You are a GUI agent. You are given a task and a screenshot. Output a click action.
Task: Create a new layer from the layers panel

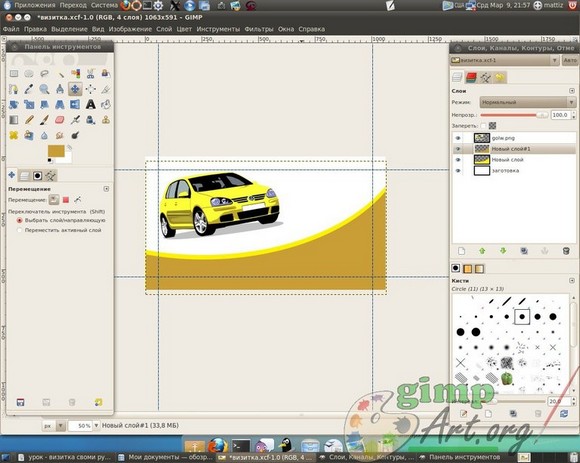[461, 251]
